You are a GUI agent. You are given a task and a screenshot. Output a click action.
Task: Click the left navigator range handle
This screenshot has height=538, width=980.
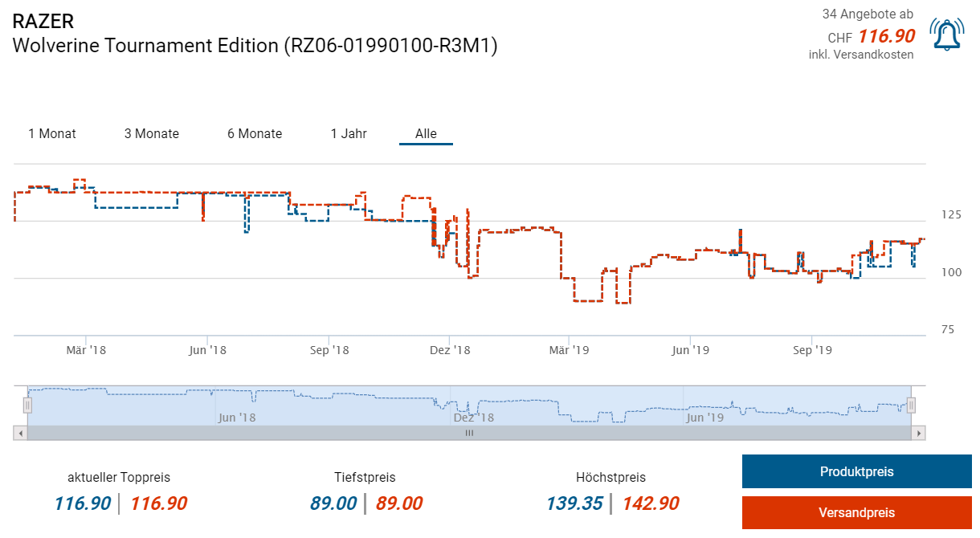[27, 406]
